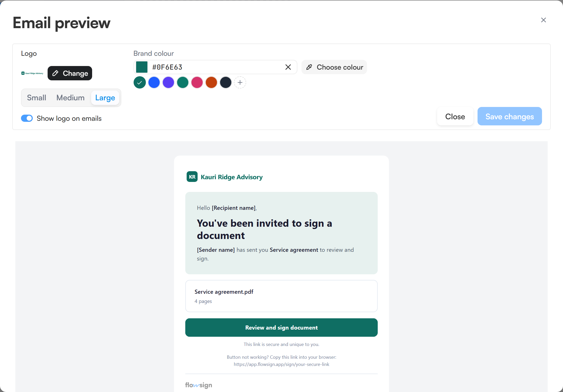Viewport: 563px width, 392px height.
Task: Select the teal green colour swatch
Action: click(x=183, y=82)
